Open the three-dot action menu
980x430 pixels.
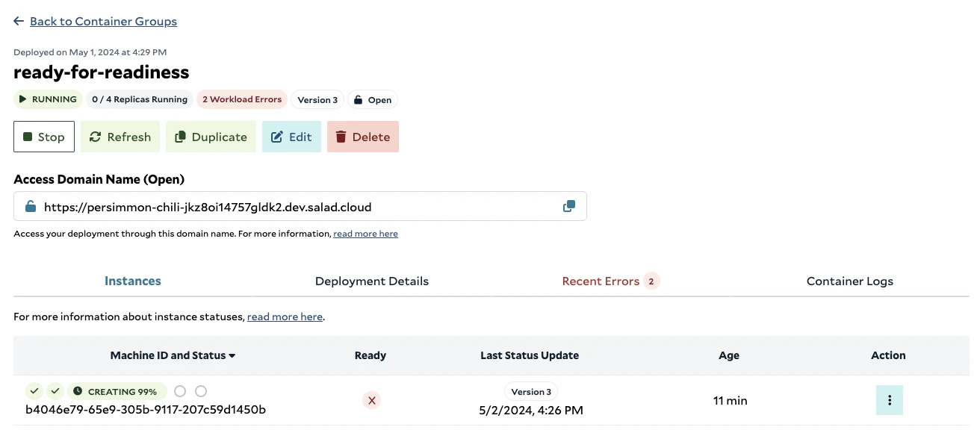point(890,400)
